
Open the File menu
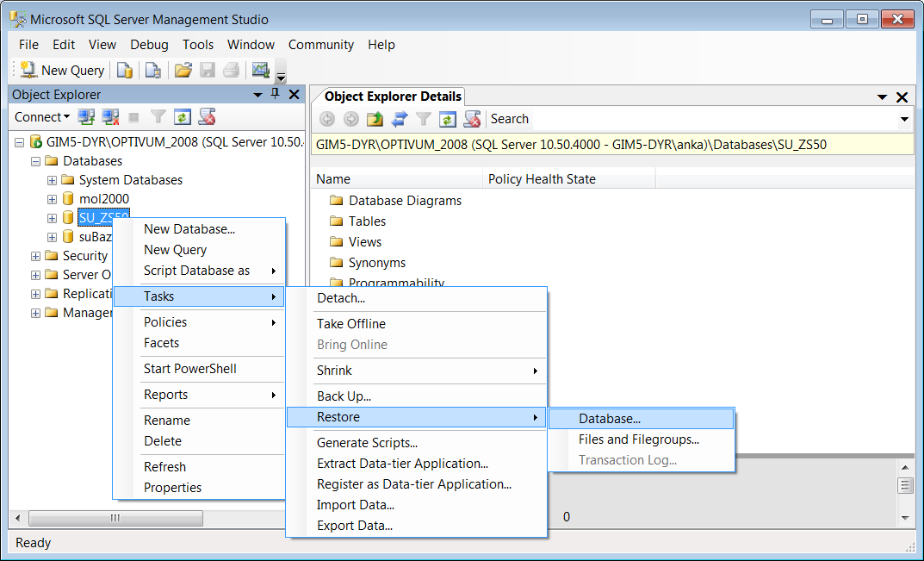[28, 44]
